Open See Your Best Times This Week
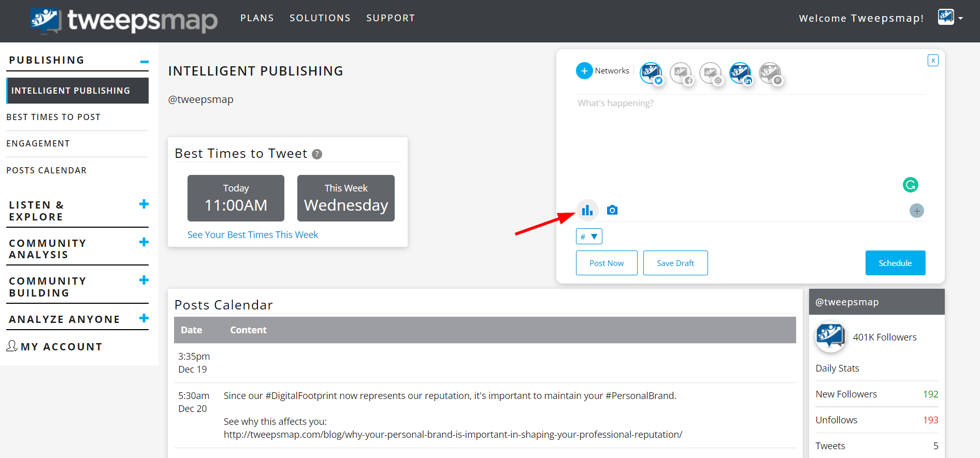Viewport: 980px width, 458px height. click(x=253, y=235)
